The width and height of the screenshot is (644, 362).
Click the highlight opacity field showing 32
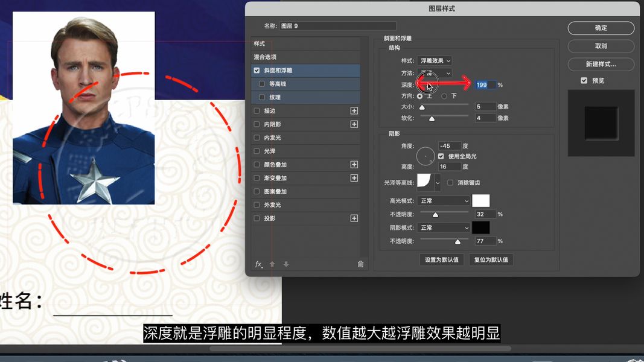click(485, 214)
